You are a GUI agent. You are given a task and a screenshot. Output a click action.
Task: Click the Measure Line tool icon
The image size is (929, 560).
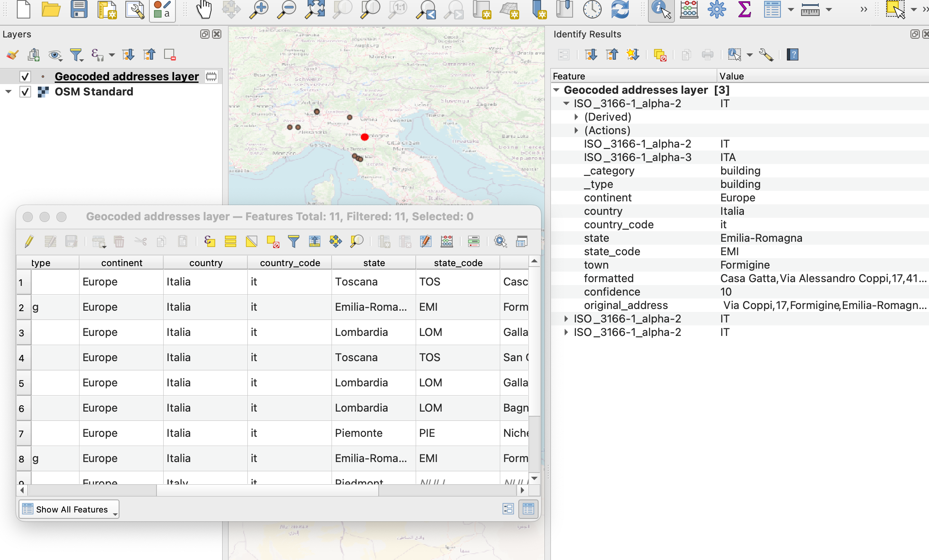tap(809, 9)
